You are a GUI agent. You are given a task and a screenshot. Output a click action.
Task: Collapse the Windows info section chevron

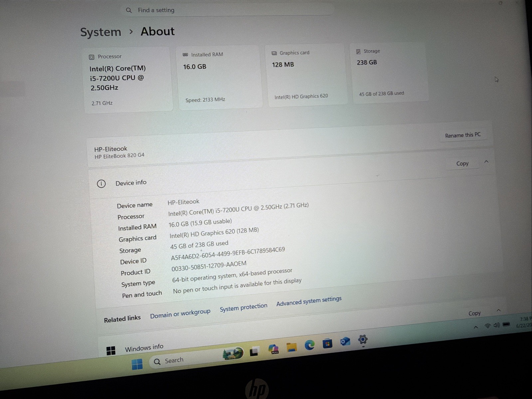pyautogui.click(x=498, y=310)
